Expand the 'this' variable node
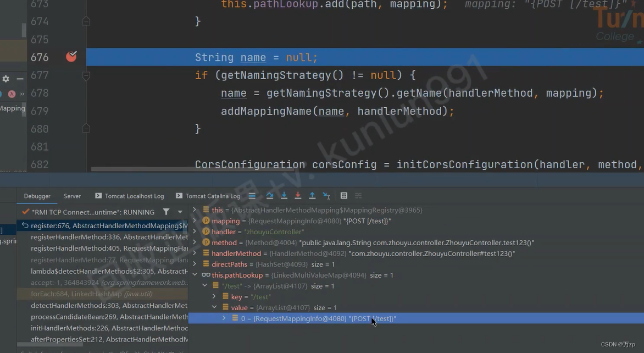Viewport: 644px width, 353px height. click(195, 209)
